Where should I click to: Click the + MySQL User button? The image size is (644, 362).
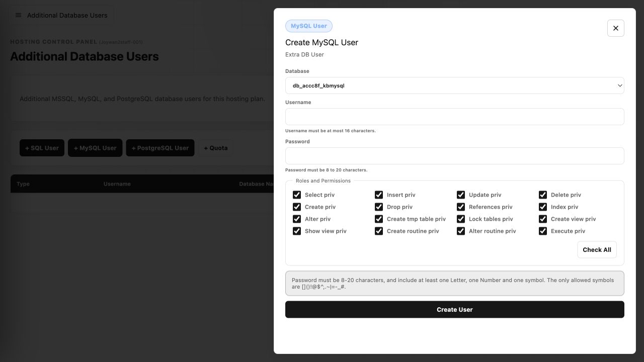click(x=95, y=148)
